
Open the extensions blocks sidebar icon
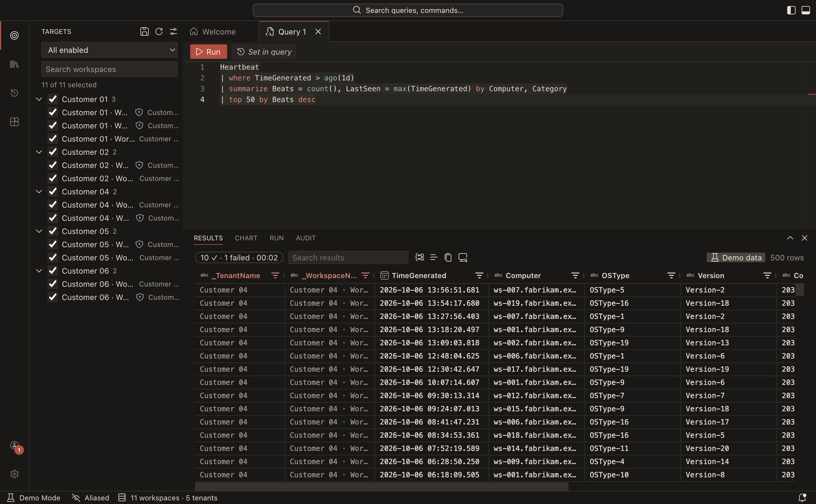point(14,122)
